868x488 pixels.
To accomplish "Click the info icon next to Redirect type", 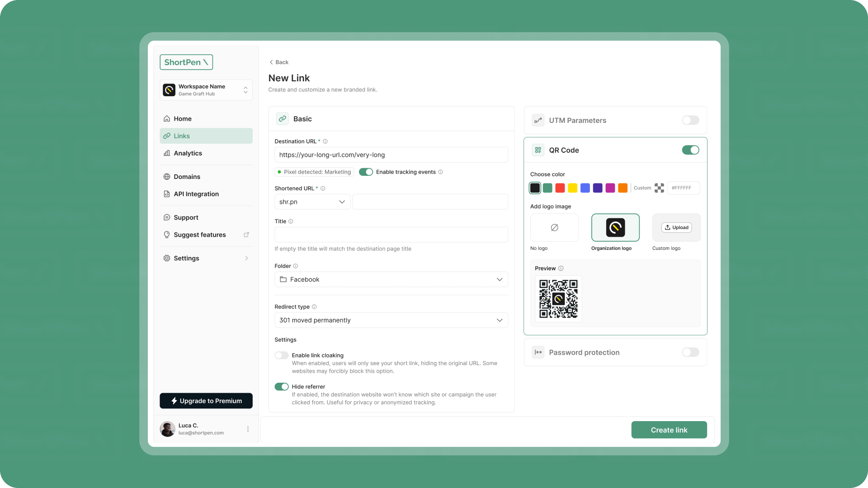I will (x=314, y=307).
